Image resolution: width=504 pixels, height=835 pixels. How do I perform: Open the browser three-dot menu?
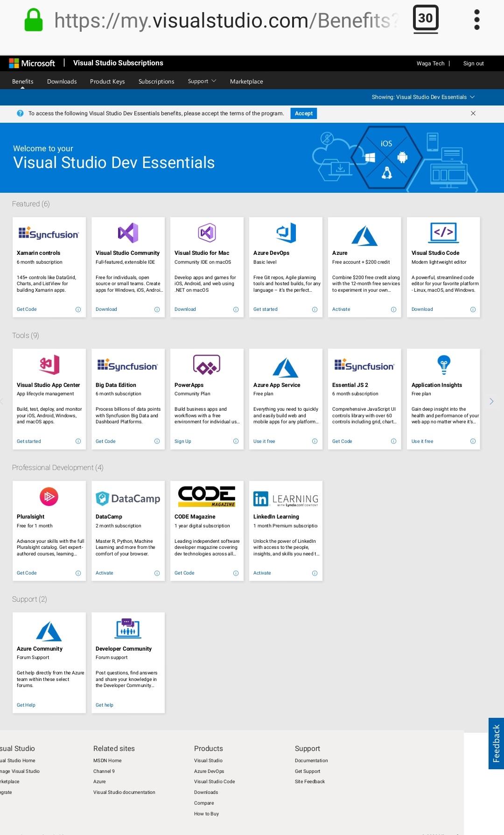tap(476, 20)
